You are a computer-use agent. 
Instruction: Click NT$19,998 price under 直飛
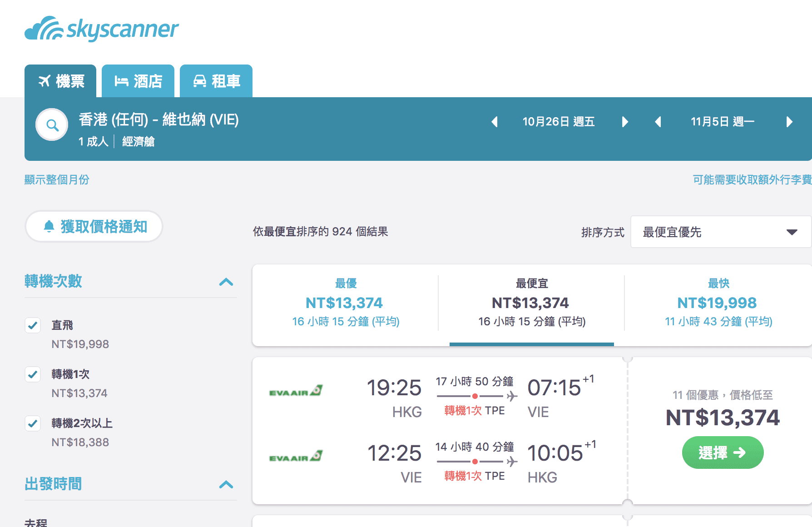(x=80, y=344)
